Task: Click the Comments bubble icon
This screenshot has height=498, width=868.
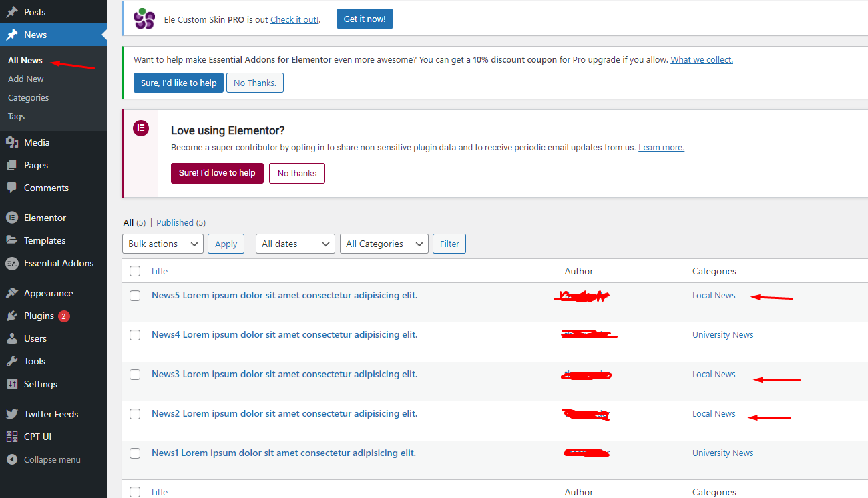Action: pos(12,188)
